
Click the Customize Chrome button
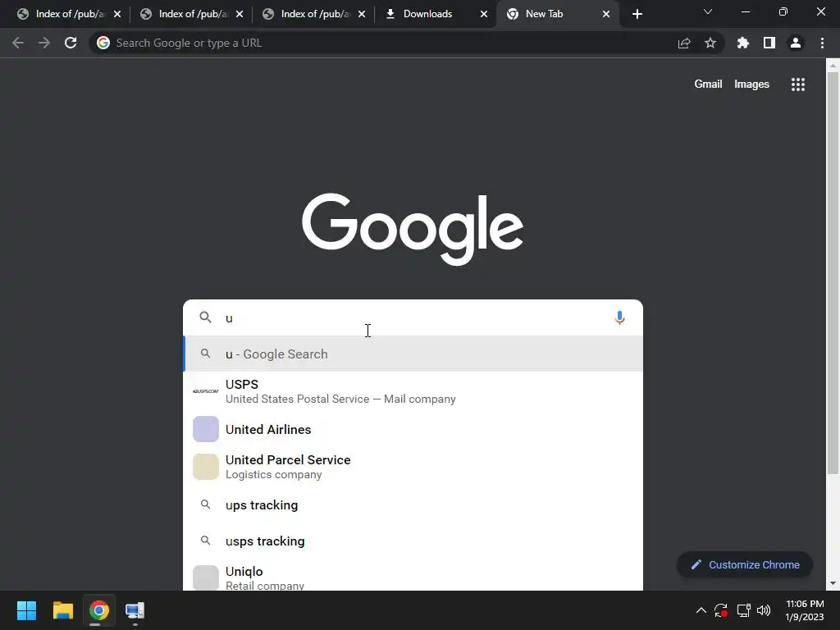coord(745,564)
